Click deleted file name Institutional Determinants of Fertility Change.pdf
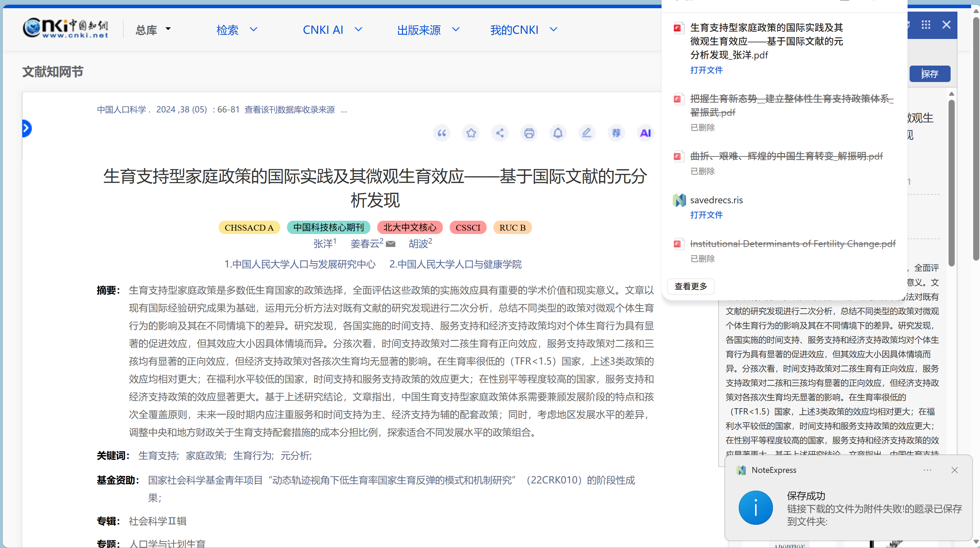 793,244
